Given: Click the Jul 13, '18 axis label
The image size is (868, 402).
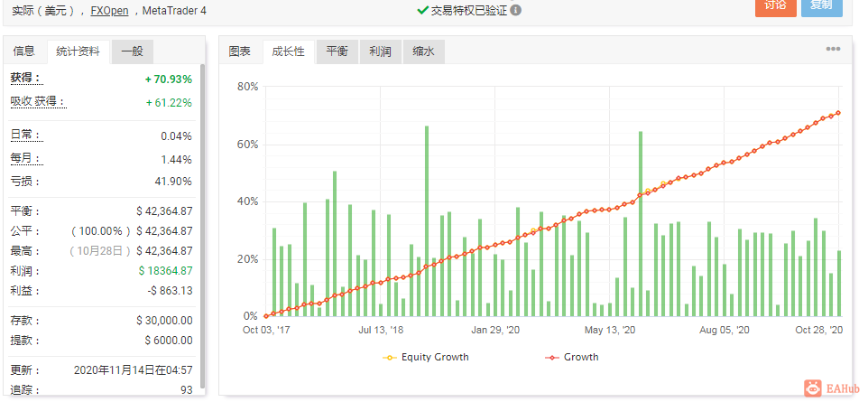Looking at the screenshot, I should 381,330.
